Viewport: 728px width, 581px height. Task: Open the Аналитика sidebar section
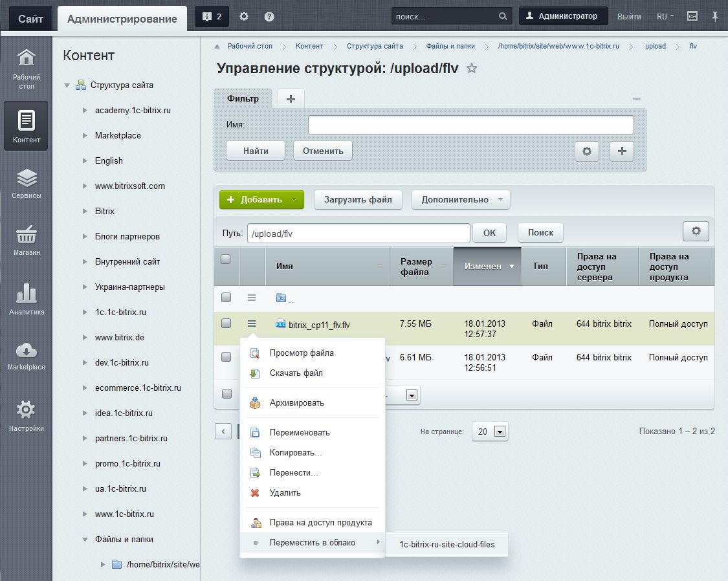[26, 299]
